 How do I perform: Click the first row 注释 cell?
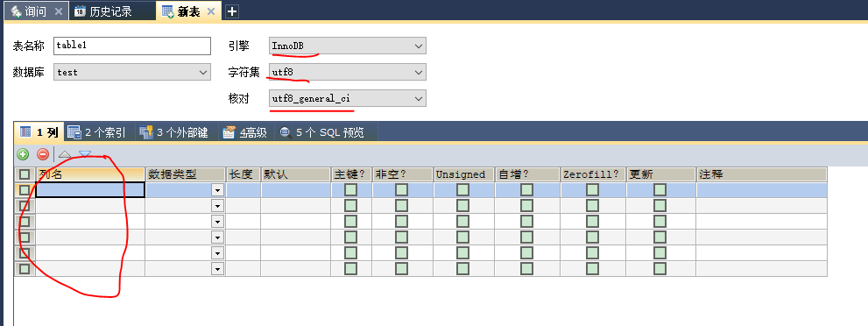(x=762, y=190)
